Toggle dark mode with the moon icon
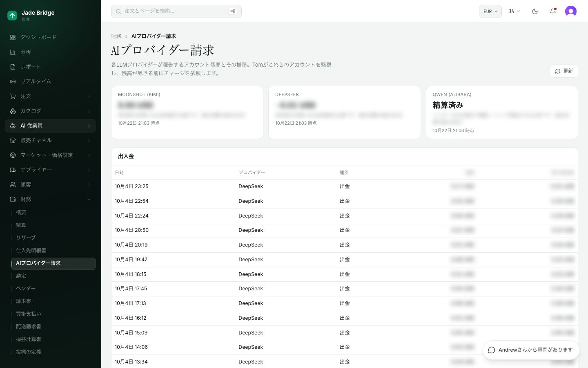588x368 pixels. coord(535,11)
